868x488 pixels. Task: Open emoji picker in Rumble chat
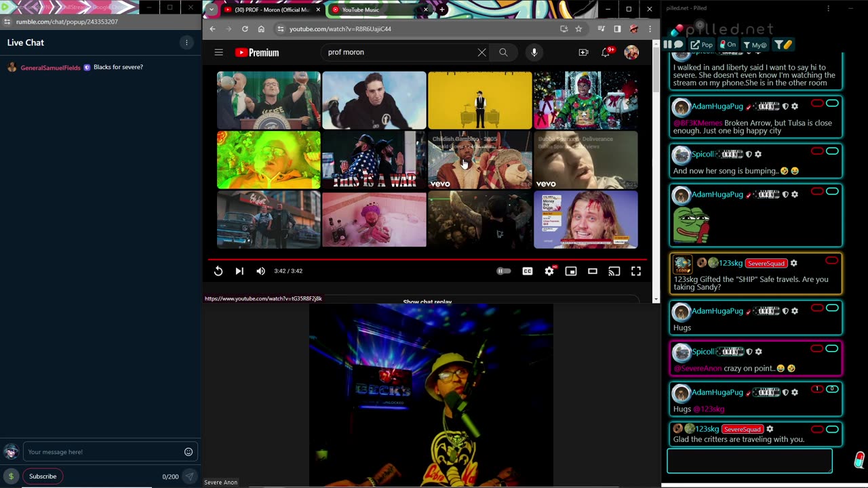click(x=189, y=452)
